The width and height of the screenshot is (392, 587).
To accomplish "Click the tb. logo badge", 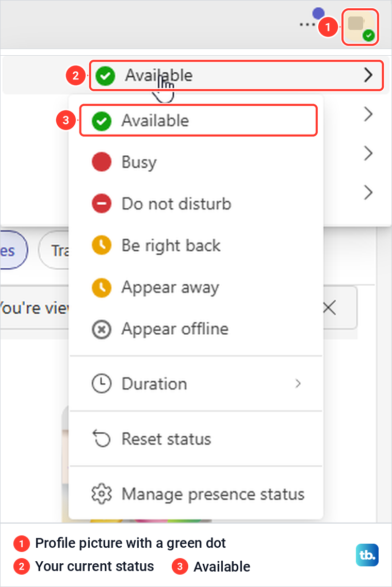I will coord(367,555).
